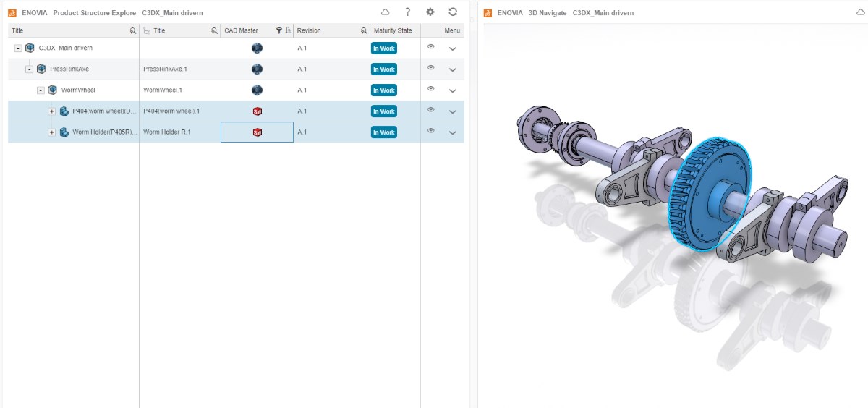Collapse the C3DX_Main drivern tree node

coord(18,48)
